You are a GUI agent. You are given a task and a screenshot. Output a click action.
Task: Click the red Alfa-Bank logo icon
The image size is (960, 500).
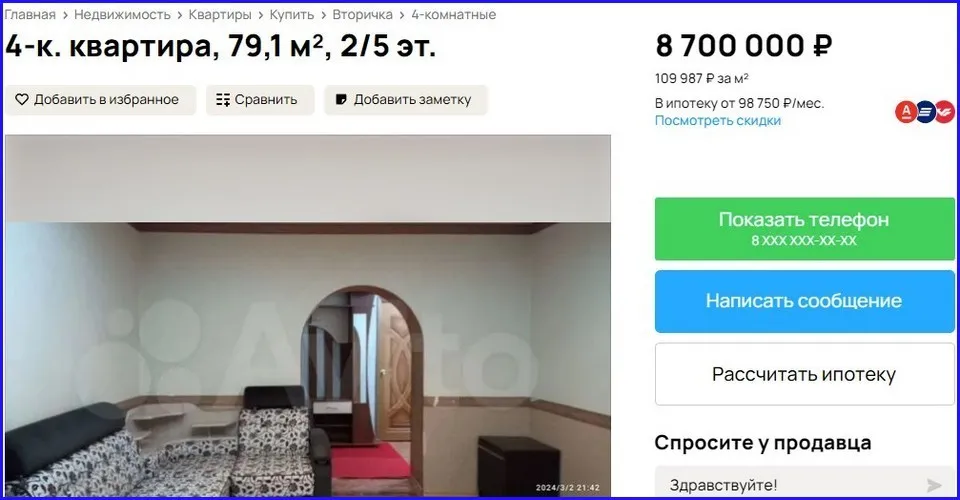906,112
